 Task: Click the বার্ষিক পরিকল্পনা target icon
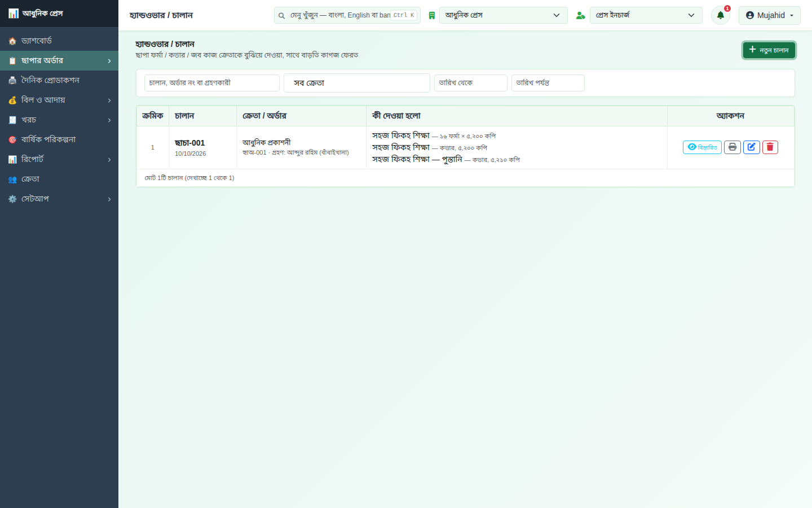(12, 139)
